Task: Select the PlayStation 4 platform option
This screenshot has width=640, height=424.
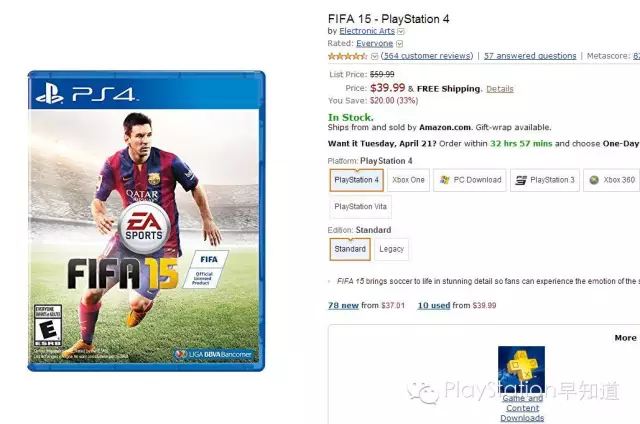Action: [x=356, y=180]
